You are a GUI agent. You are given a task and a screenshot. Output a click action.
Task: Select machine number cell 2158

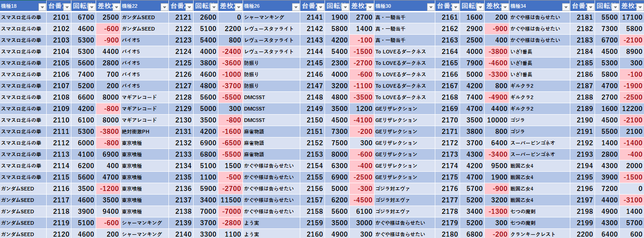313,212
